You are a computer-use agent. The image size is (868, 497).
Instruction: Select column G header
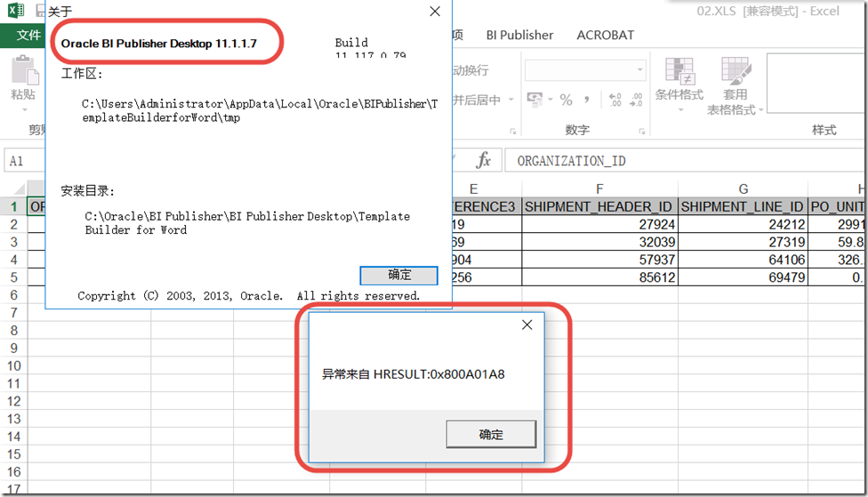coord(743,188)
